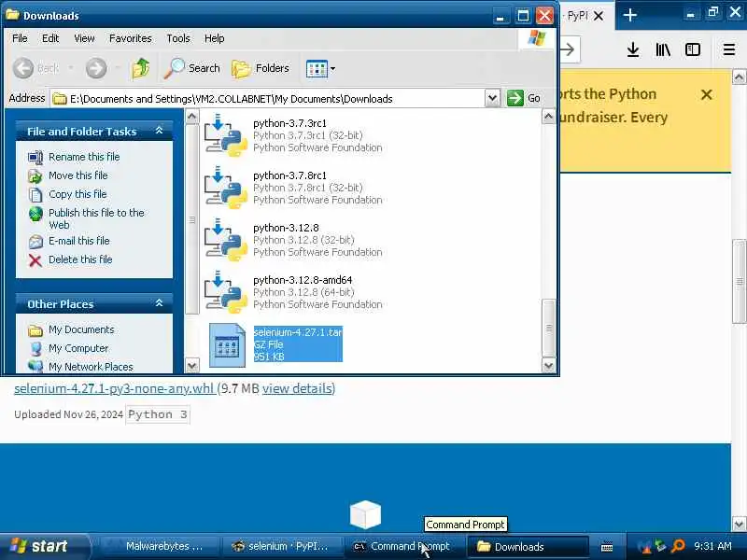Click the Go button beside address bar
This screenshot has width=747, height=560.
[x=524, y=99]
